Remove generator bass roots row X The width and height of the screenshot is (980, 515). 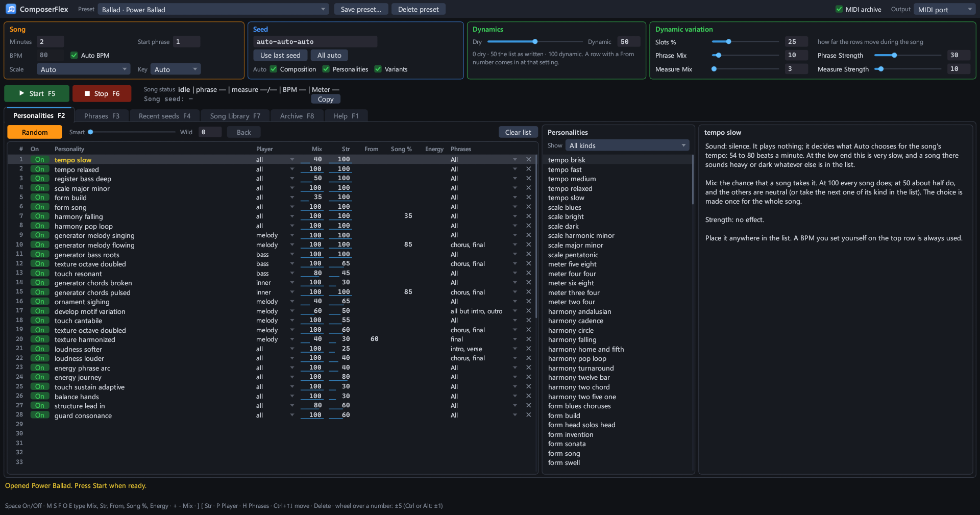click(528, 254)
